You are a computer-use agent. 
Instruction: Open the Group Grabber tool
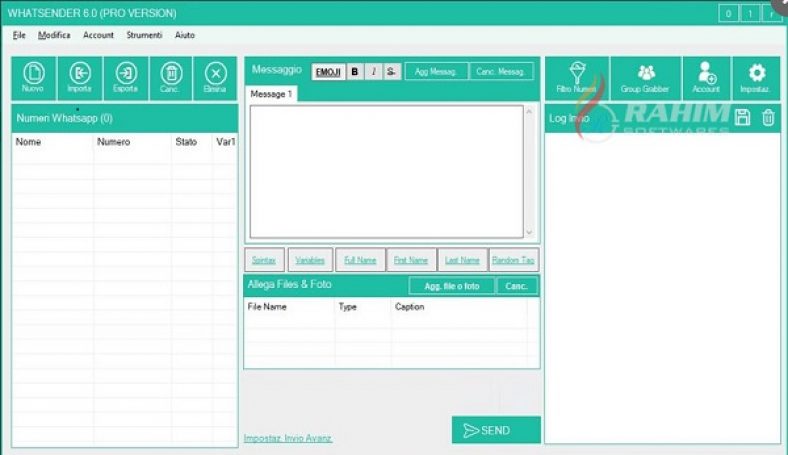[x=645, y=78]
